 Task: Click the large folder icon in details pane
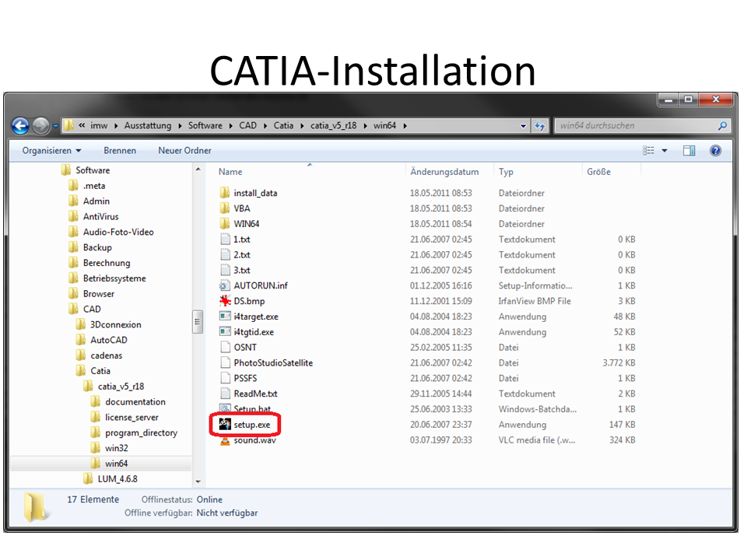(x=36, y=506)
